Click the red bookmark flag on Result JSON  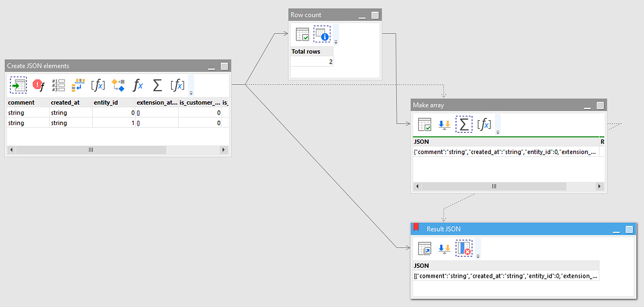[x=416, y=227]
